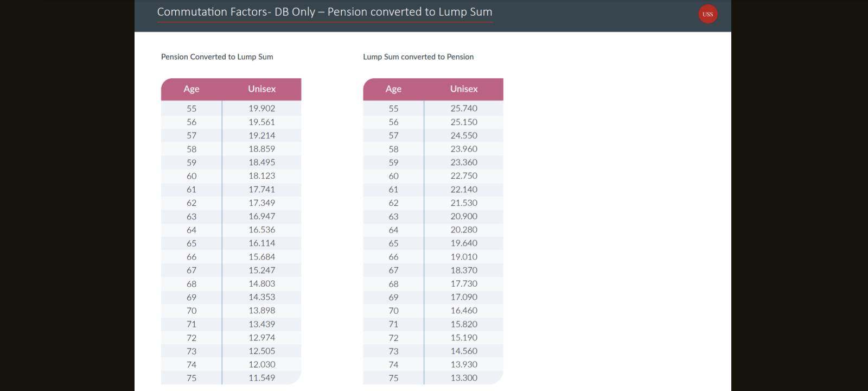The height and width of the screenshot is (391, 868).
Task: Click age 75 in the Lump Sum converted table
Action: point(393,378)
